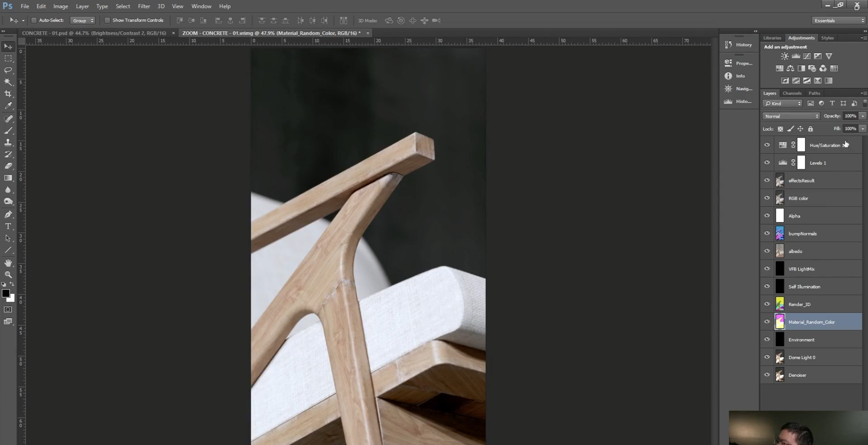Activate the Brush tool
The image size is (868, 445).
(8, 130)
